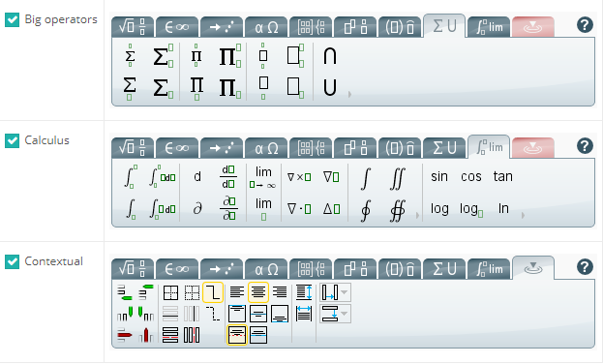603x364 pixels.
Task: Insert definite integral with differential
Action: pos(163,176)
